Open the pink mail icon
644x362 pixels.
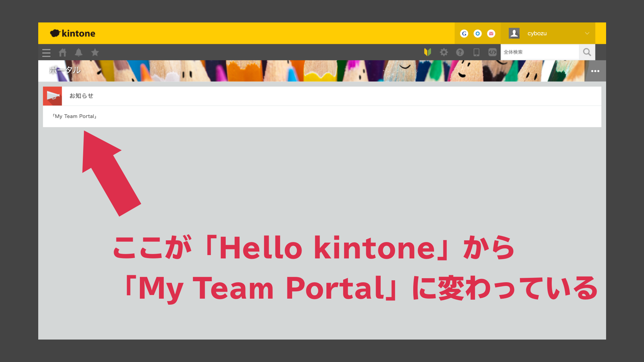pyautogui.click(x=491, y=34)
